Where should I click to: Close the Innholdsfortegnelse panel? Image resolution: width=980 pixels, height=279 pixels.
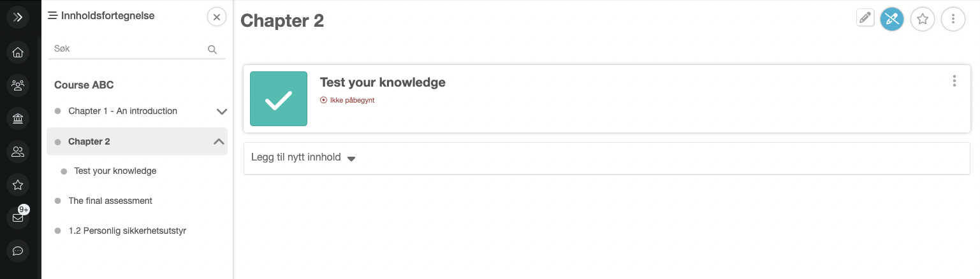(x=217, y=17)
